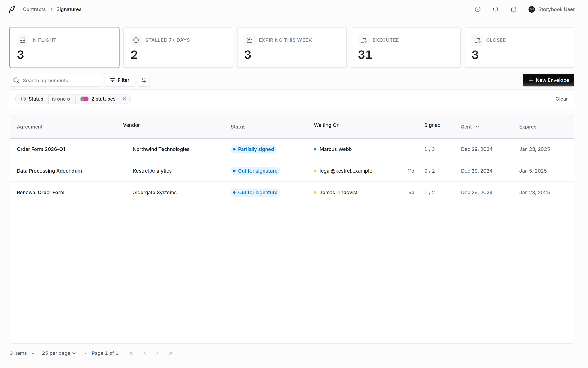Click the Status filter field chip

pos(32,99)
